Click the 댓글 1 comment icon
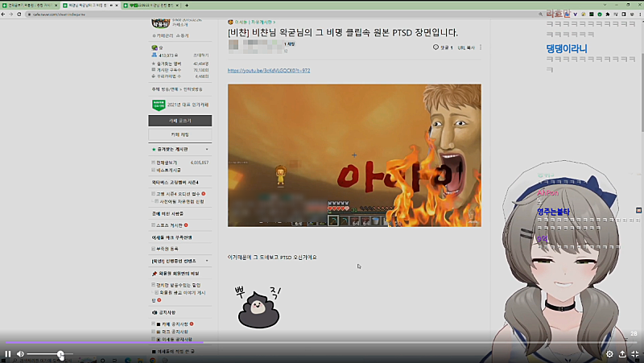 tap(443, 47)
